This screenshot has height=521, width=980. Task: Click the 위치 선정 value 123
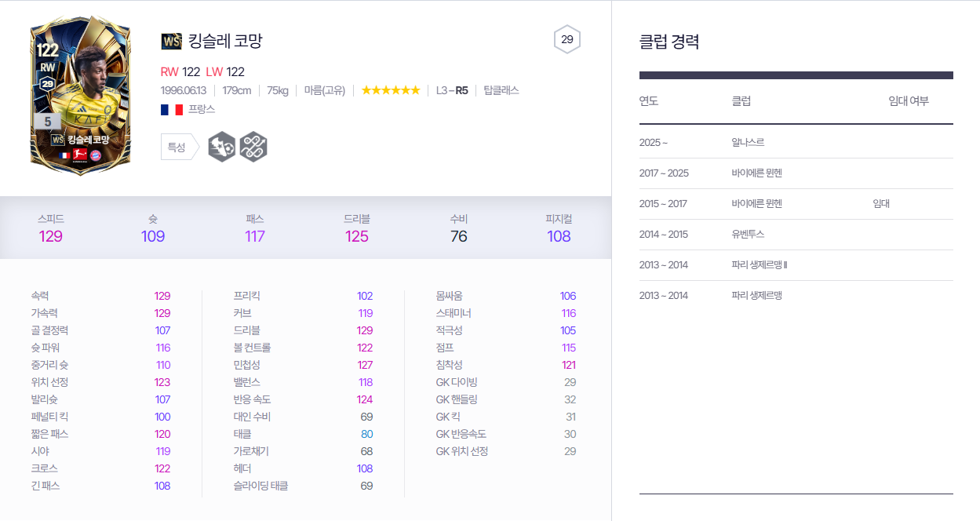pos(162,382)
